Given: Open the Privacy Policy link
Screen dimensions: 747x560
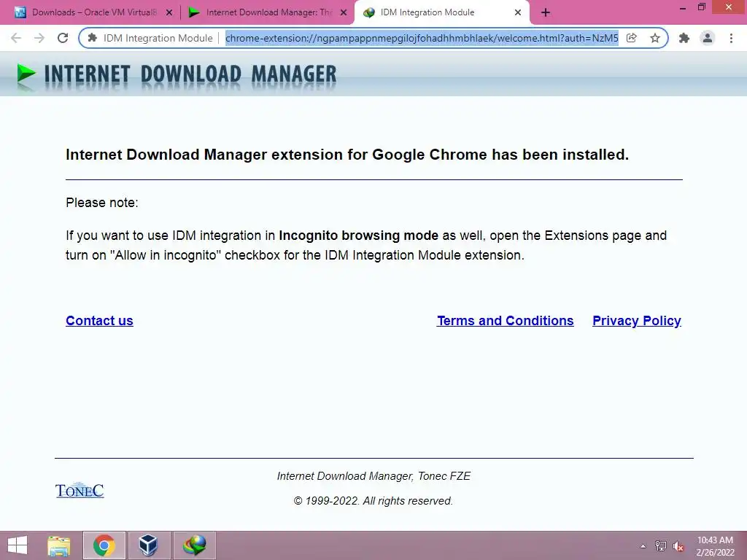Looking at the screenshot, I should point(637,321).
